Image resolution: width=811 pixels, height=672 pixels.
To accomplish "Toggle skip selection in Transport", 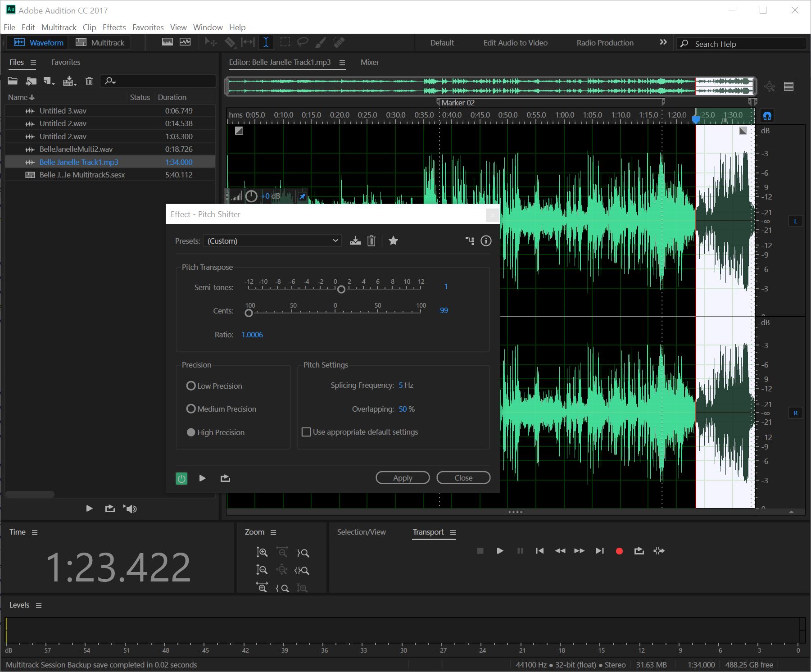I will click(659, 551).
